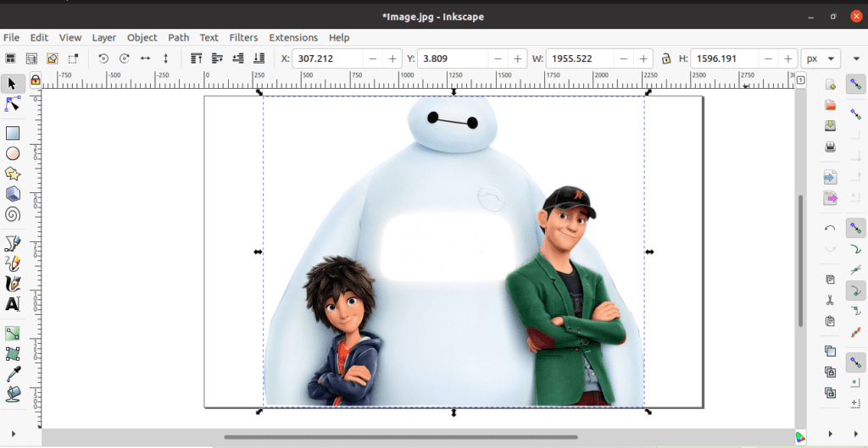
Task: Select the Selector arrow tool
Action: [x=12, y=84]
